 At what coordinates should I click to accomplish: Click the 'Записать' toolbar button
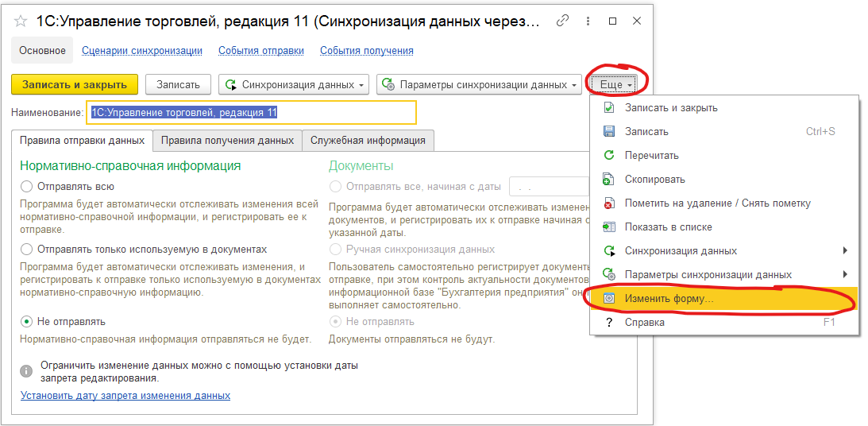click(178, 85)
